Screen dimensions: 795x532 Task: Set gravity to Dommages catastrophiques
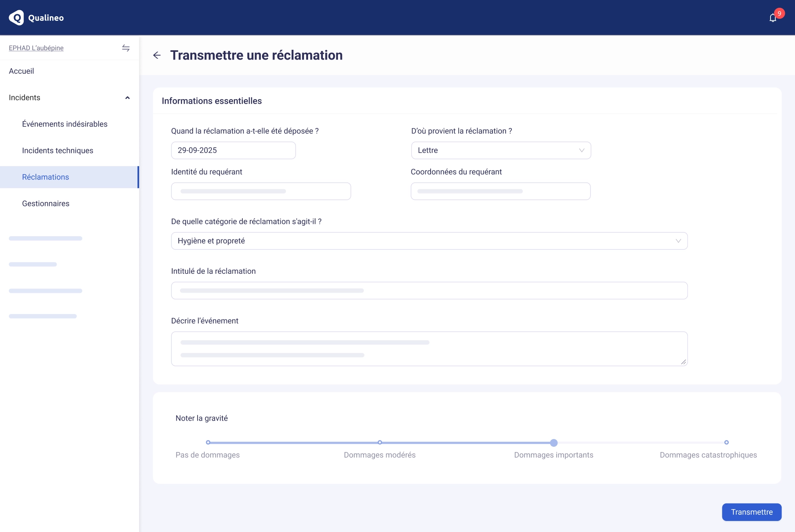(726, 443)
